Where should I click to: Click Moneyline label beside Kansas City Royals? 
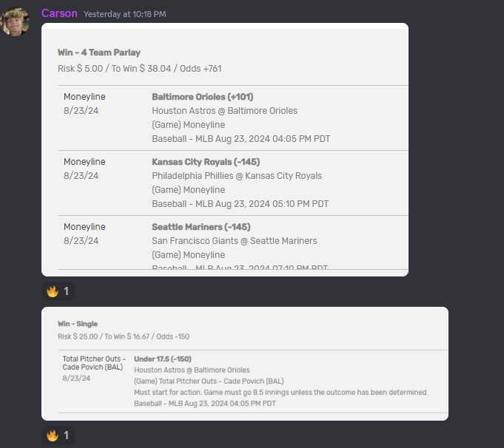click(84, 162)
